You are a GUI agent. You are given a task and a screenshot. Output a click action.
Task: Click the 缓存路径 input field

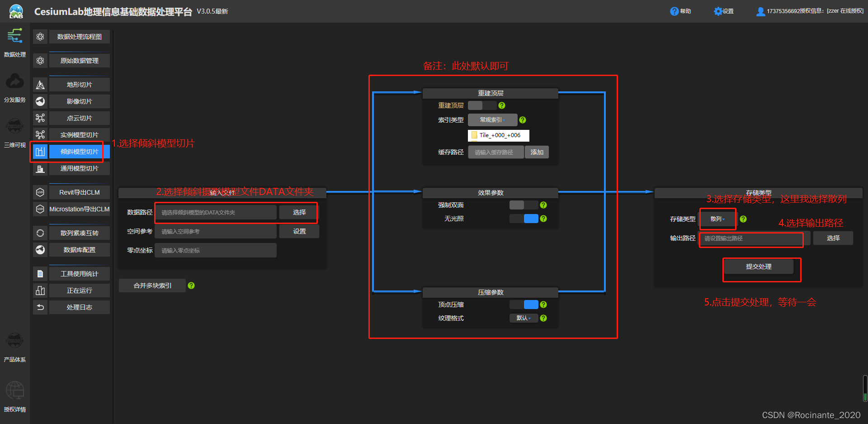[496, 152]
